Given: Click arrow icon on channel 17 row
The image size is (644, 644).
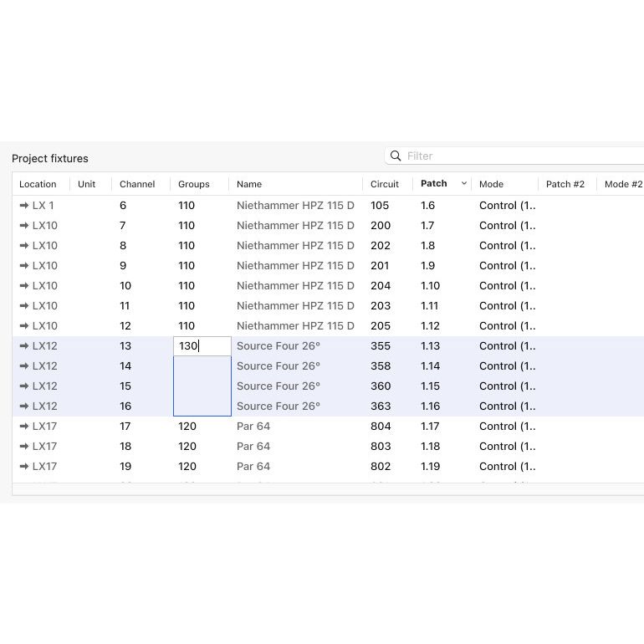Looking at the screenshot, I should click(x=24, y=426).
